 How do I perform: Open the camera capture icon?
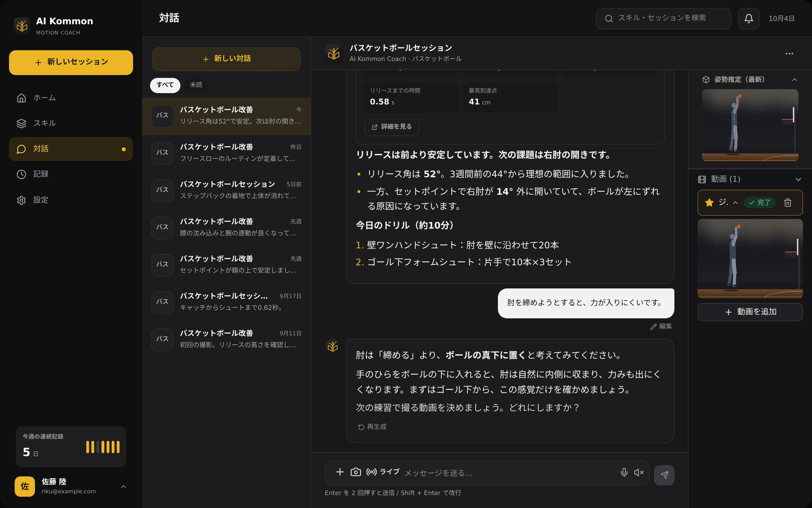tap(356, 472)
